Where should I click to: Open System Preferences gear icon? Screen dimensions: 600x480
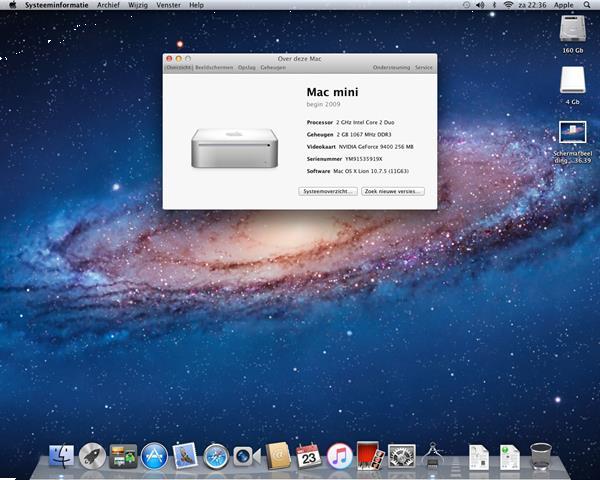(x=401, y=456)
